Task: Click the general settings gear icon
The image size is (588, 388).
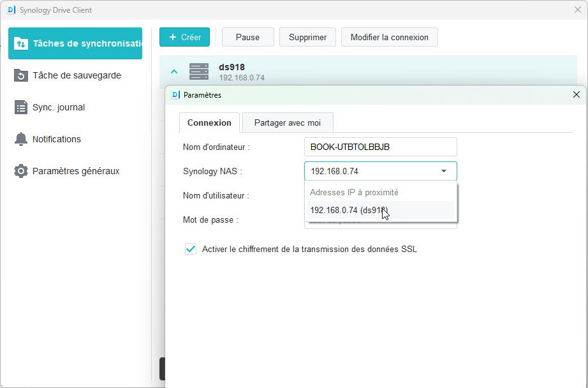Action: click(21, 171)
